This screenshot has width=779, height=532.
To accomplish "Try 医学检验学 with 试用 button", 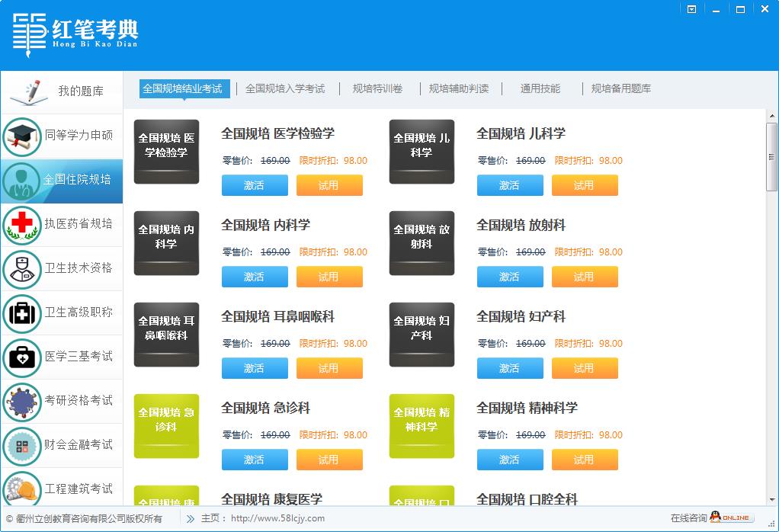I will click(329, 185).
